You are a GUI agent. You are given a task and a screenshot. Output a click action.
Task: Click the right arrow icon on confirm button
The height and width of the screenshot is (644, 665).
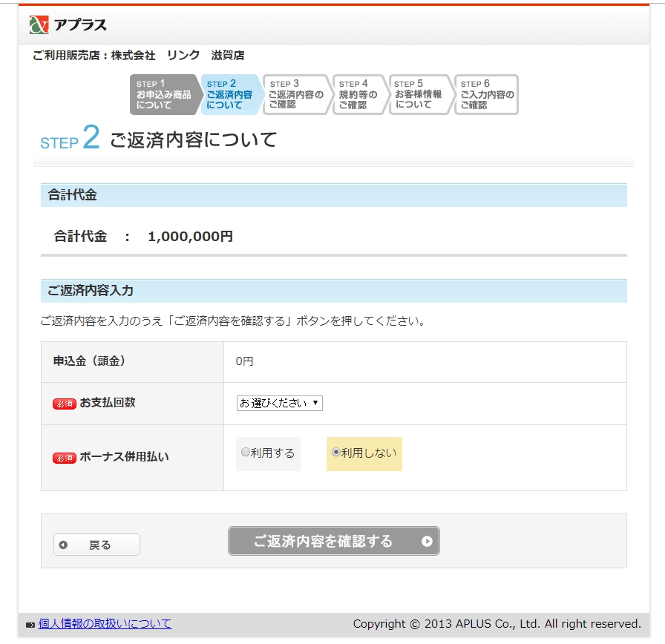(427, 542)
